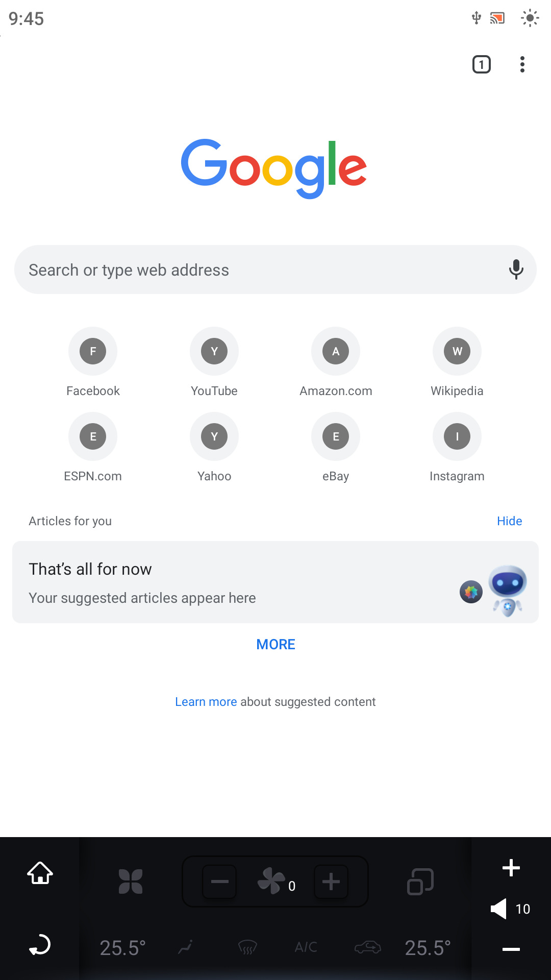
Task: Increase the fan speed with plus
Action: (331, 881)
